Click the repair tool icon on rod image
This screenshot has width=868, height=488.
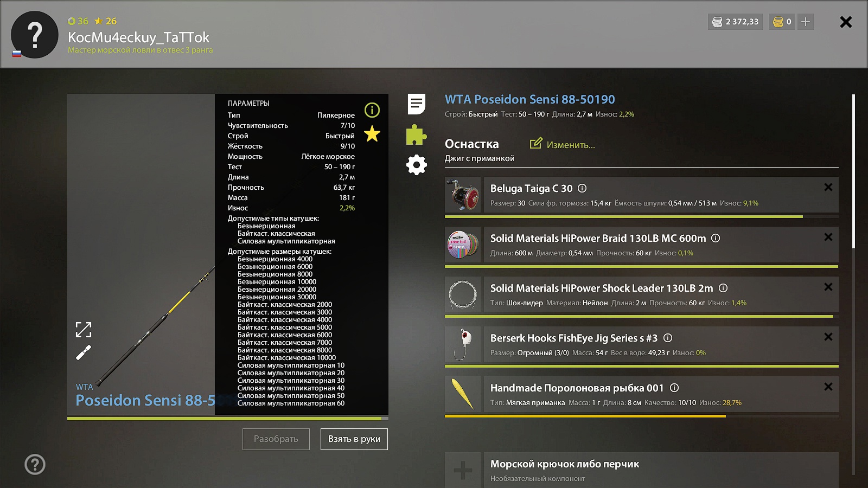tap(84, 353)
